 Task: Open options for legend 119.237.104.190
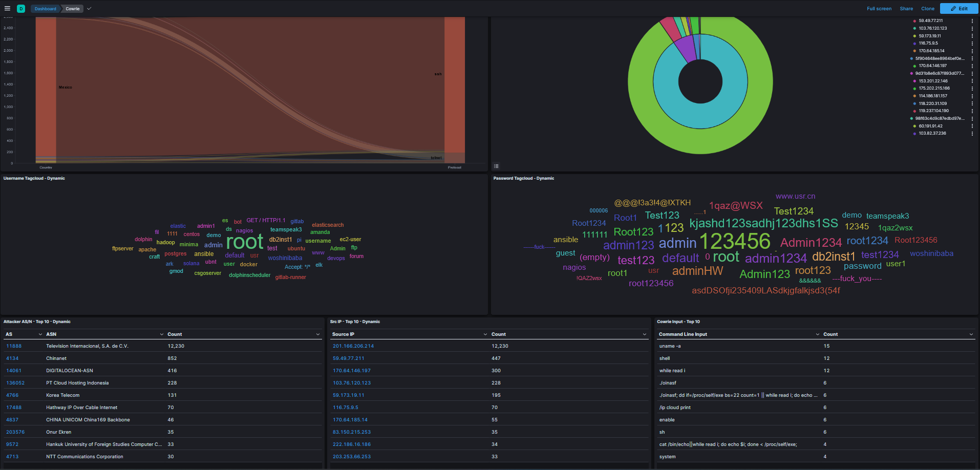click(x=972, y=111)
